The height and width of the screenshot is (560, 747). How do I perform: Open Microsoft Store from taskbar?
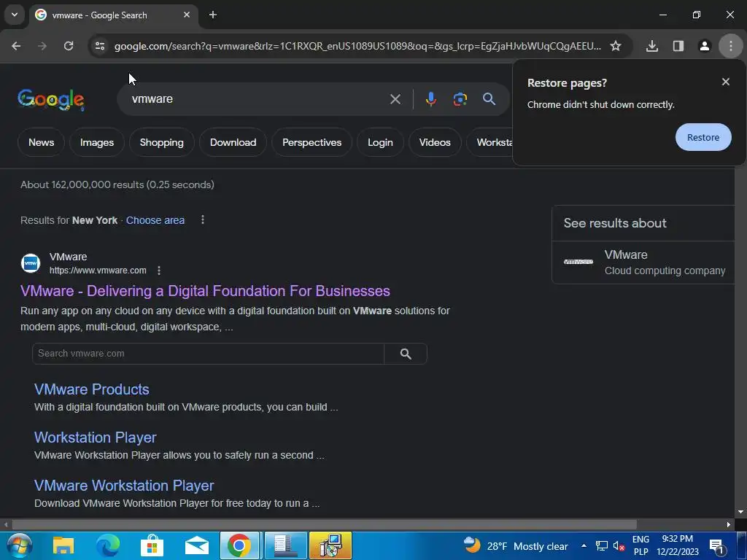pyautogui.click(x=152, y=545)
